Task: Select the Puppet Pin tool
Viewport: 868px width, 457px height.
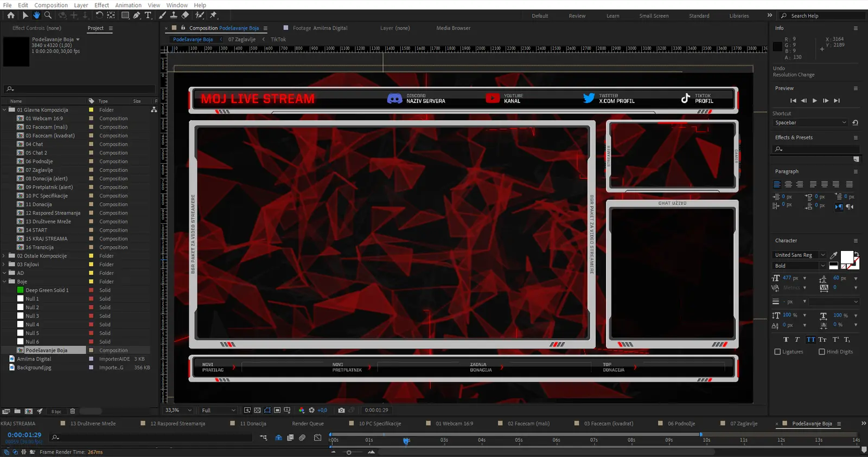Action: point(213,15)
